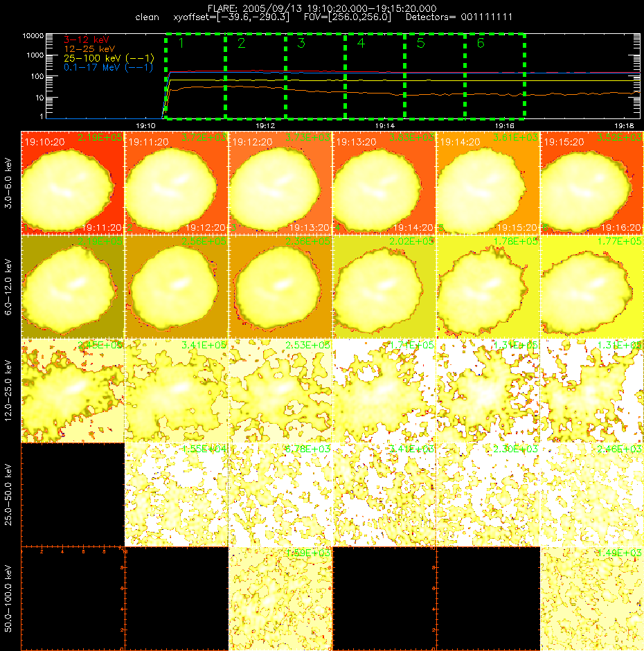Viewport: 644px width, 651px height.
Task: Click the 2.45E+05 peak value label
Action: tap(100, 345)
